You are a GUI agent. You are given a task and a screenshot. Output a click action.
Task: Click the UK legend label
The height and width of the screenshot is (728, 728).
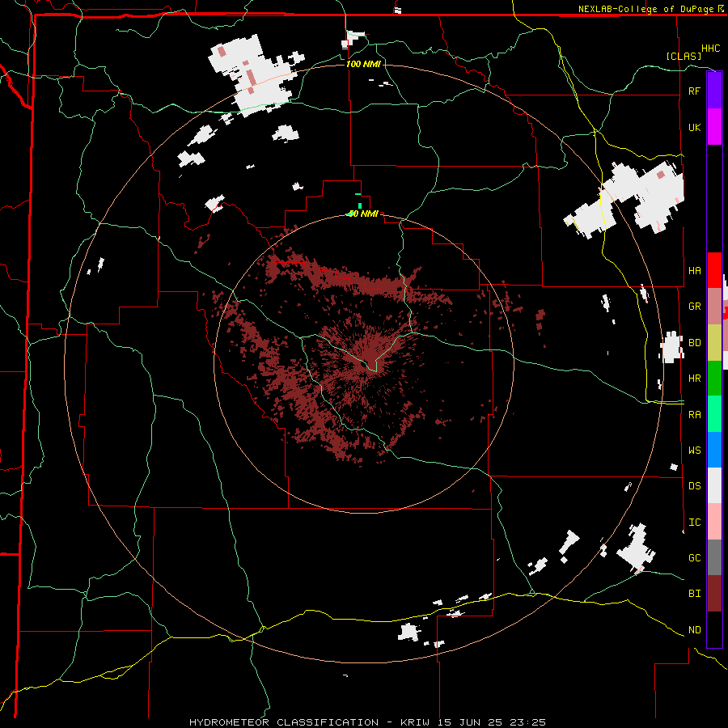(694, 127)
